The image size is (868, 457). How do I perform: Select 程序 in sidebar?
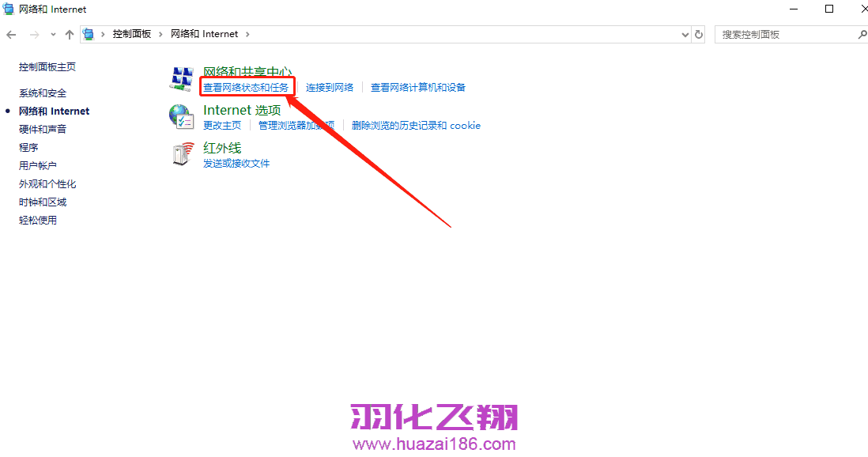(28, 147)
